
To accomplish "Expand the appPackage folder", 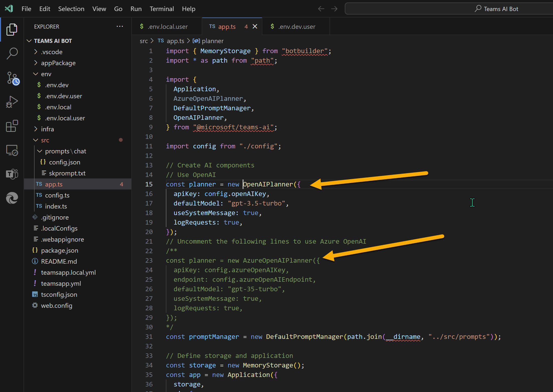I will [58, 63].
